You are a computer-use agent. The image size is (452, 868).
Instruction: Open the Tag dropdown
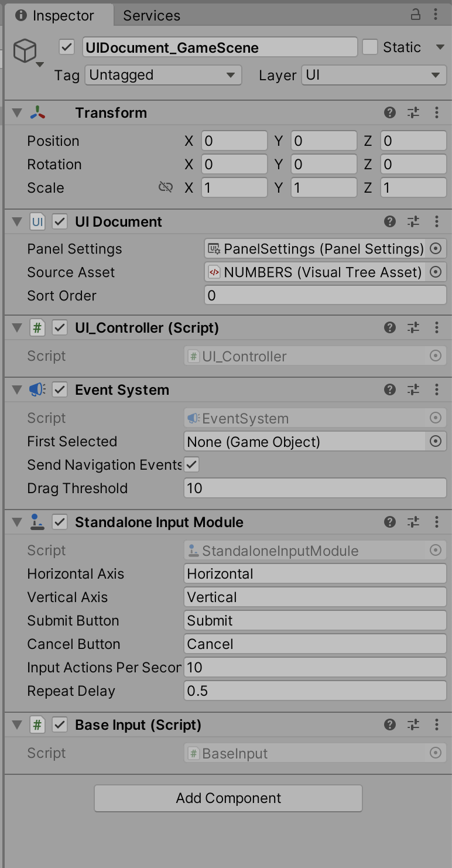click(163, 75)
